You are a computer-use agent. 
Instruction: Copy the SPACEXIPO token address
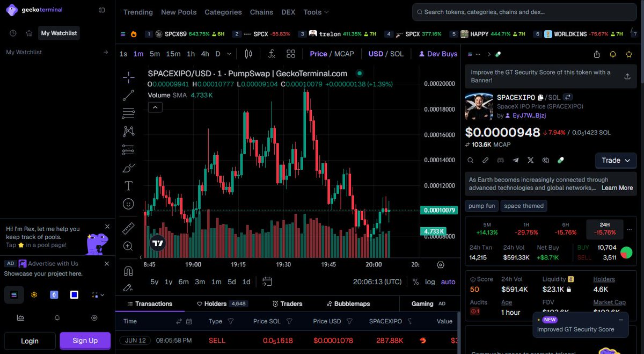pyautogui.click(x=540, y=98)
